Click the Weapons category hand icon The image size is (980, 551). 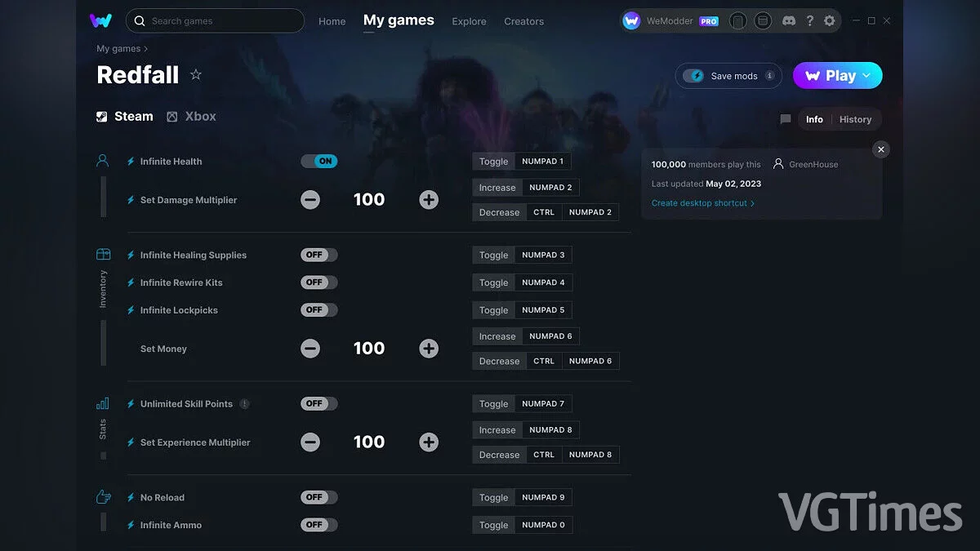pyautogui.click(x=103, y=497)
